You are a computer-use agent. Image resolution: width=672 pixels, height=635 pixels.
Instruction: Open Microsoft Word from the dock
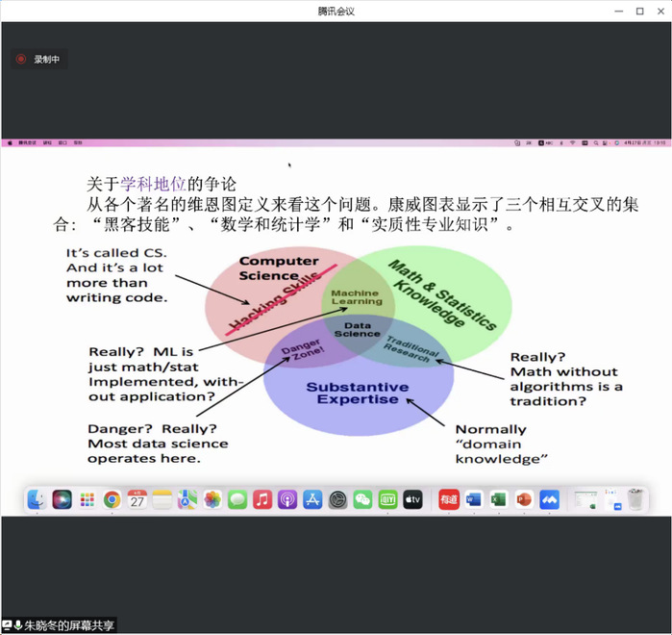474,499
